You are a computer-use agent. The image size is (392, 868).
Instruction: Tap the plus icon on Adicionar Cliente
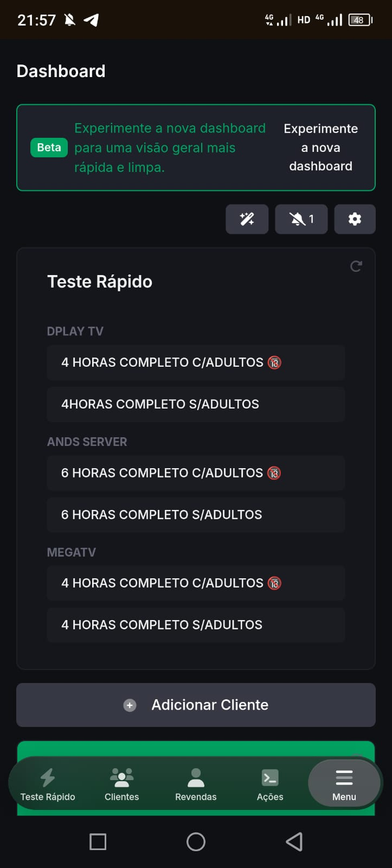tap(130, 705)
